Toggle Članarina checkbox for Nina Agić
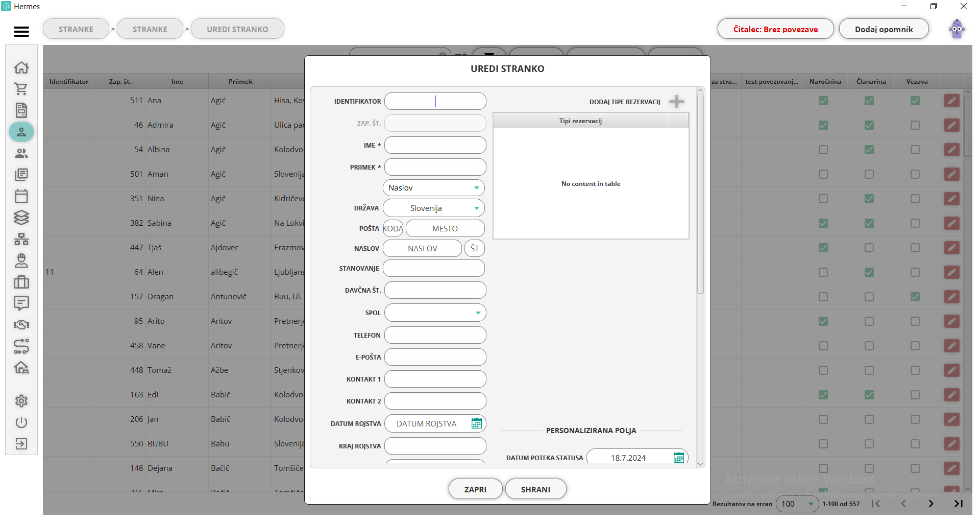980x523 pixels. pos(869,199)
